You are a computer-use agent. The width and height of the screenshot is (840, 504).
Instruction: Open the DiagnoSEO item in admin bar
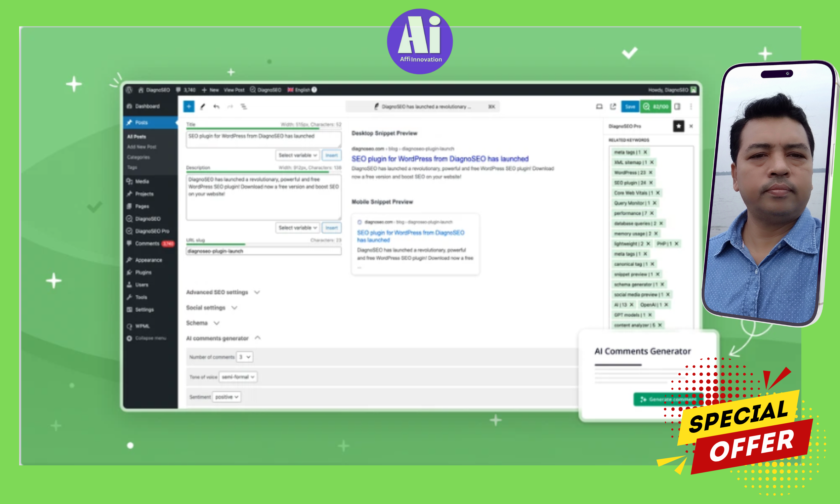(x=265, y=90)
